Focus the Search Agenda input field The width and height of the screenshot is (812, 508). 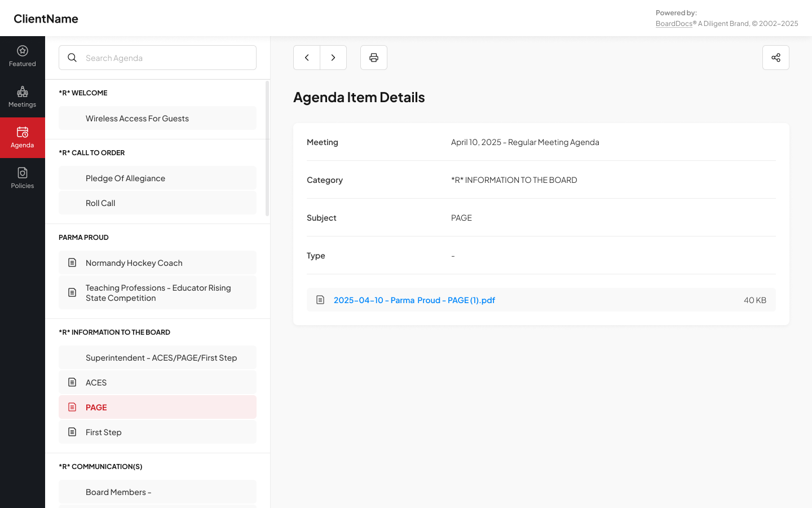(x=157, y=58)
